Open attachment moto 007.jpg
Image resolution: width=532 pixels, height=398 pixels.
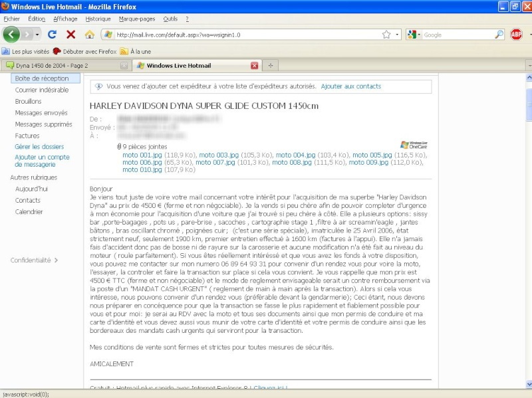215,162
